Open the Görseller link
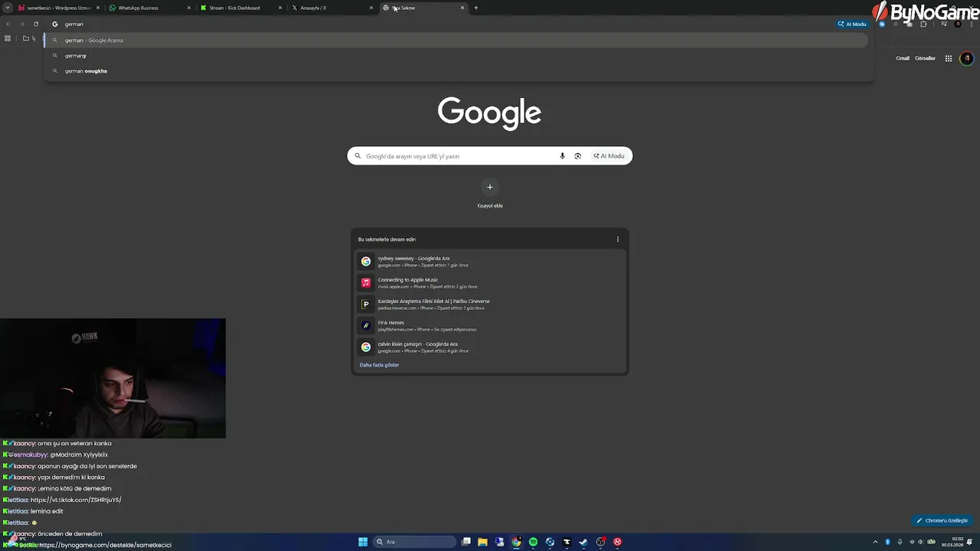 (x=925, y=58)
